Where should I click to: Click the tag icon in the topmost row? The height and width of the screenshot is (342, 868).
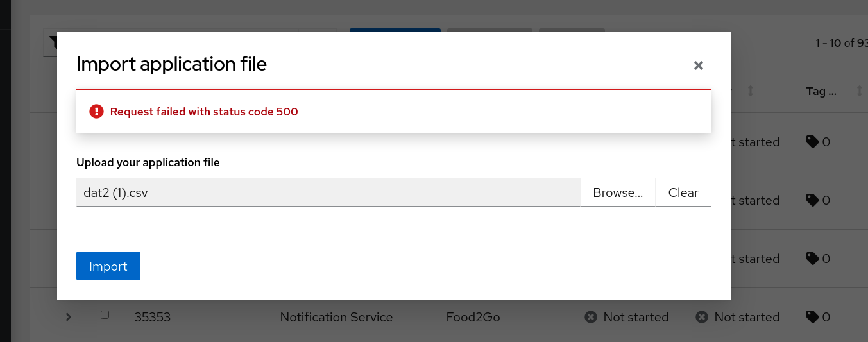pos(812,142)
